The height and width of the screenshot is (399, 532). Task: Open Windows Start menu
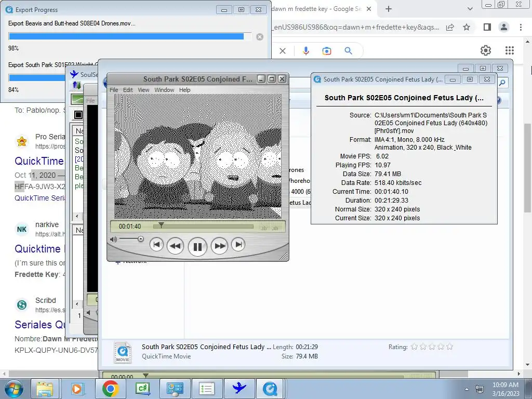(14, 389)
